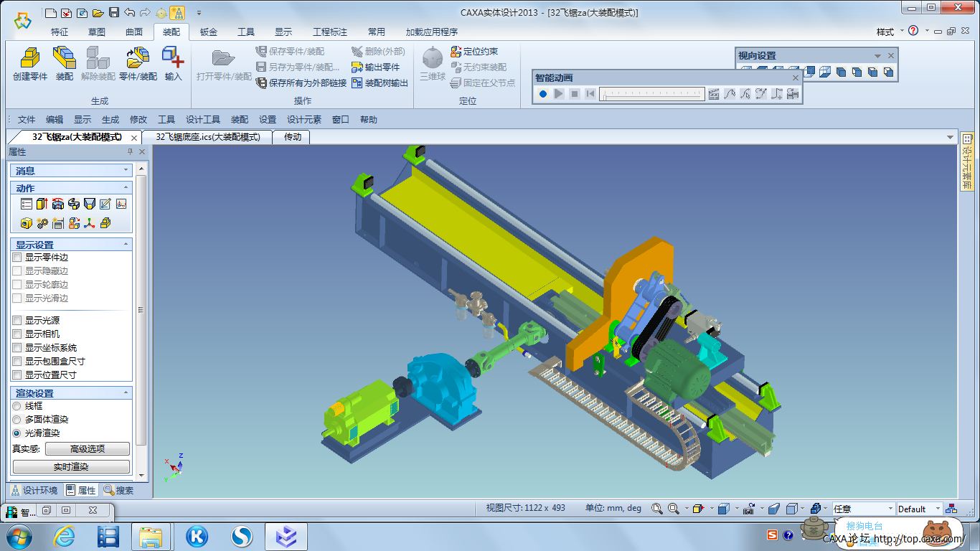The width and height of the screenshot is (980, 551).
Task: Open the 帮助 menu
Action: (x=369, y=120)
